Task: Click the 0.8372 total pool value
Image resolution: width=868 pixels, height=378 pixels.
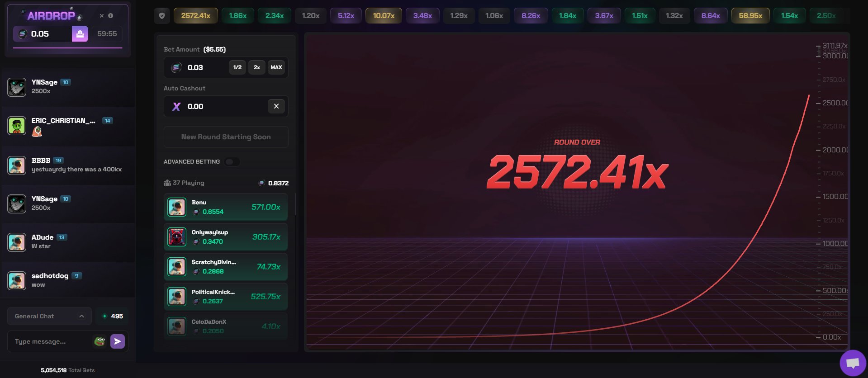Action: (x=278, y=183)
